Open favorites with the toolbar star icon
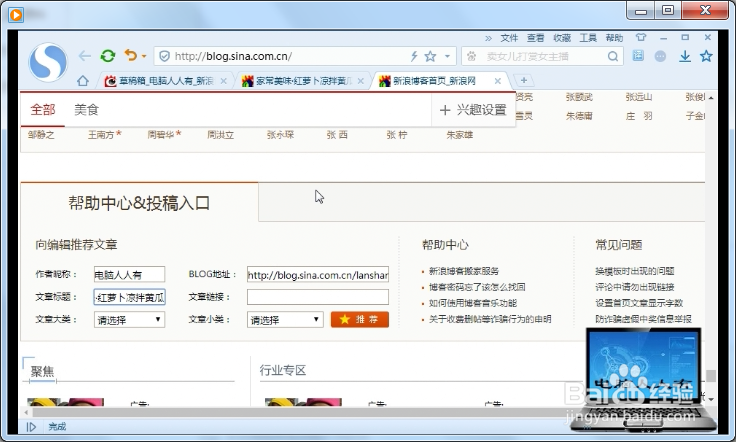 pyautogui.click(x=706, y=56)
